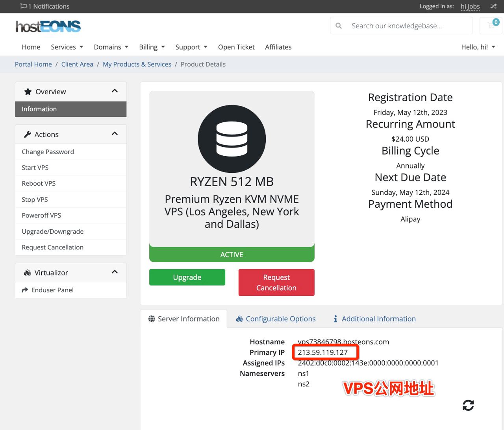
Task: Click the 'hi Jobs' logged-in user link
Action: coord(470,6)
